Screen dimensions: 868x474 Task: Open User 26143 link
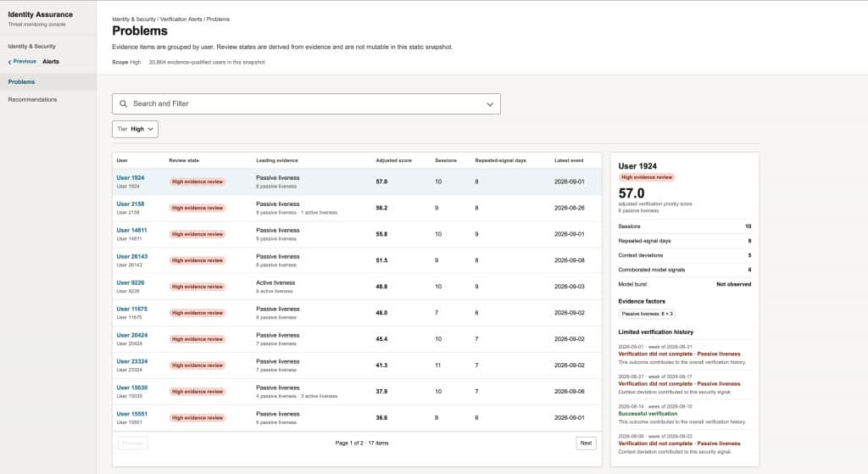[131, 256]
